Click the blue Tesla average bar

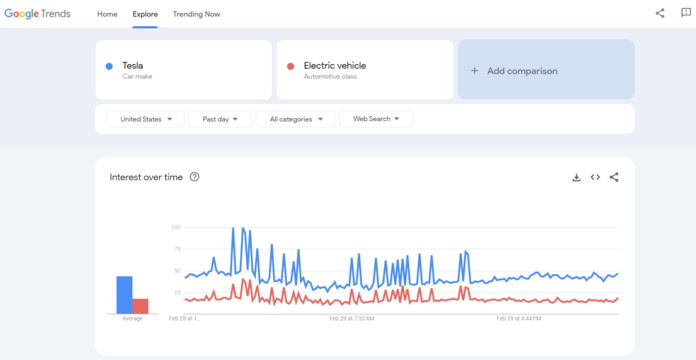pyautogui.click(x=124, y=295)
